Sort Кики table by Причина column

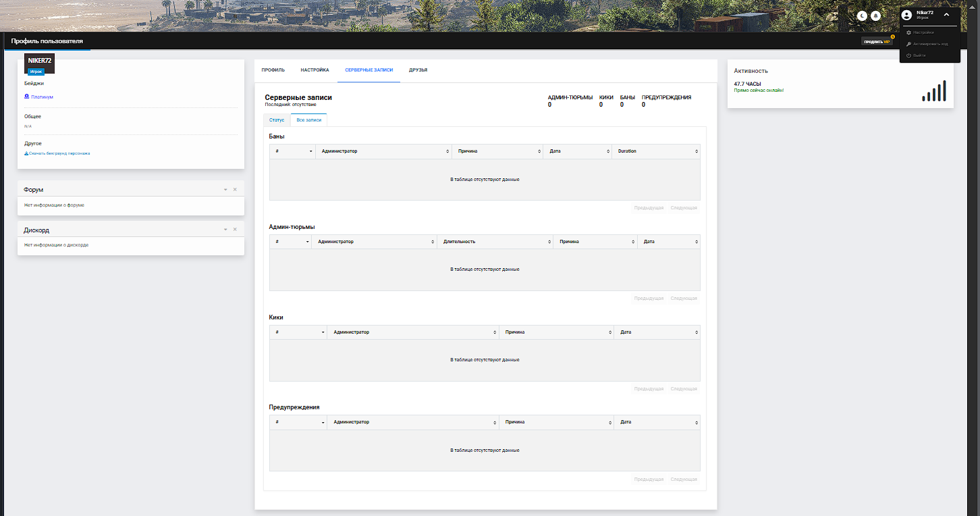[556, 332]
